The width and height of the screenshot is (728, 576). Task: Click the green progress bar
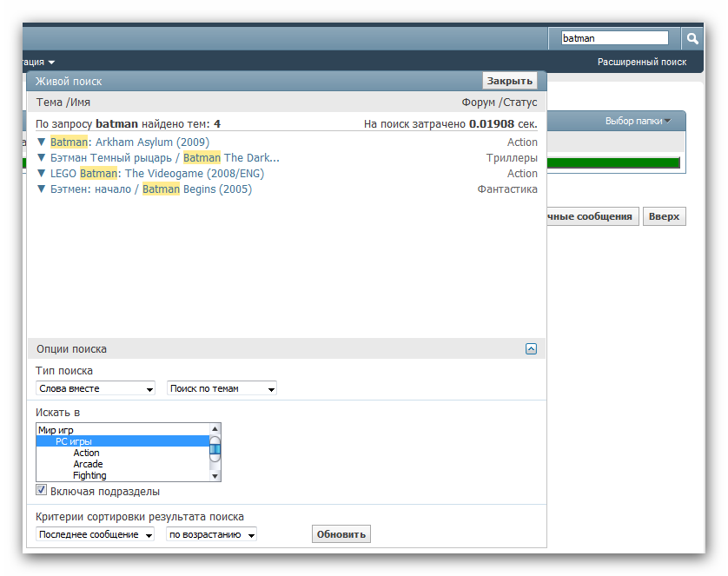pos(613,163)
